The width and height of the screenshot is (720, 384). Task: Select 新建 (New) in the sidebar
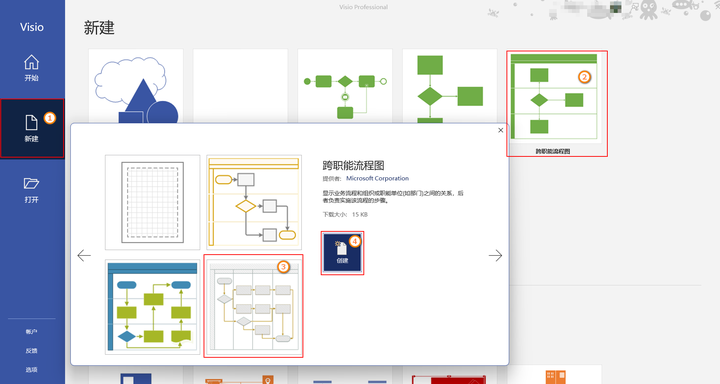[x=32, y=128]
